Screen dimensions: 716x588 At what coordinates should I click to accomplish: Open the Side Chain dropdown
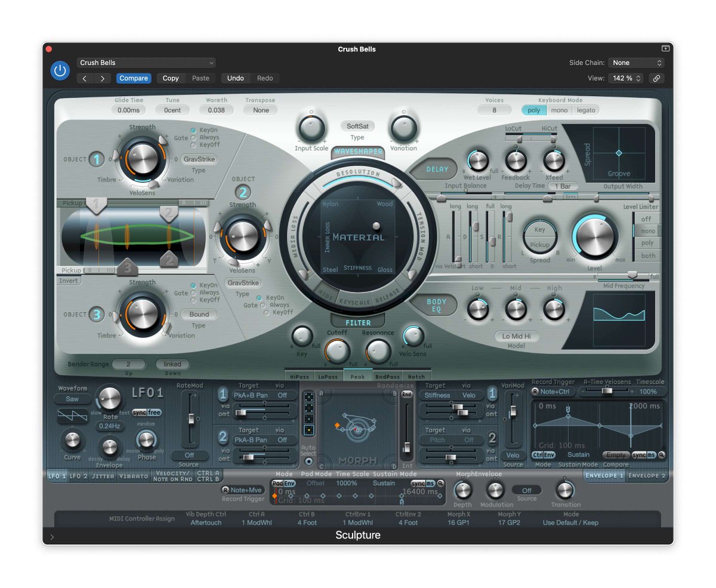(x=637, y=63)
